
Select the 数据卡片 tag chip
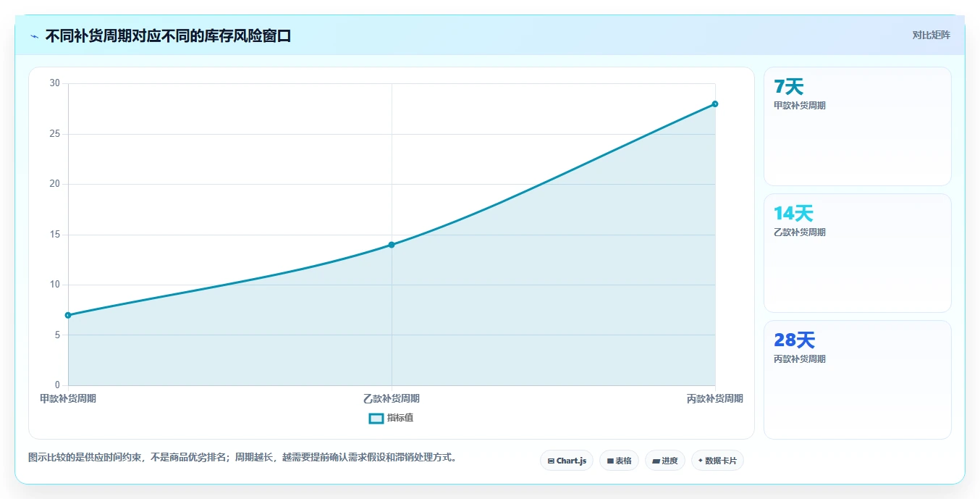coord(717,461)
